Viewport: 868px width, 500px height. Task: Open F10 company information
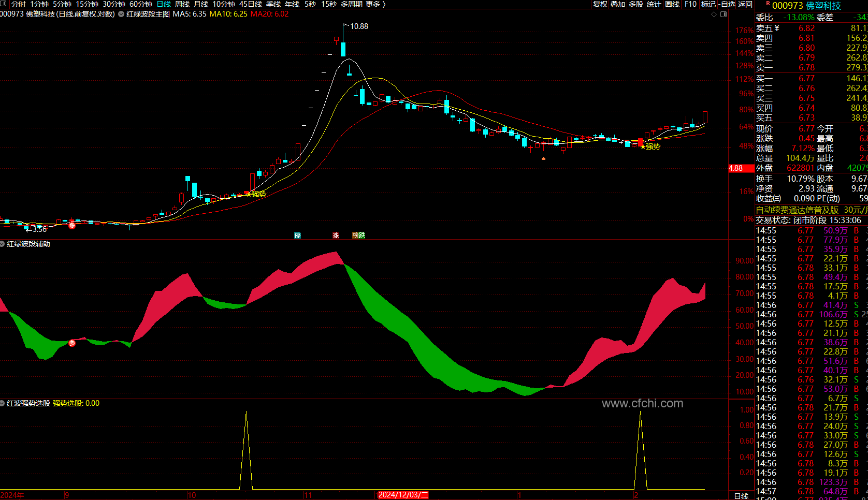pos(690,4)
